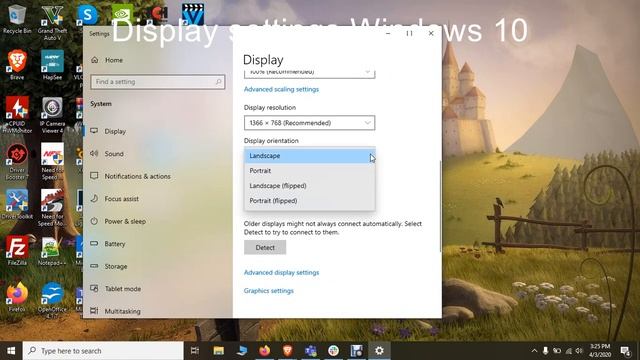Viewport: 640px width, 360px height.
Task: Open Storage settings
Action: click(x=158, y=266)
